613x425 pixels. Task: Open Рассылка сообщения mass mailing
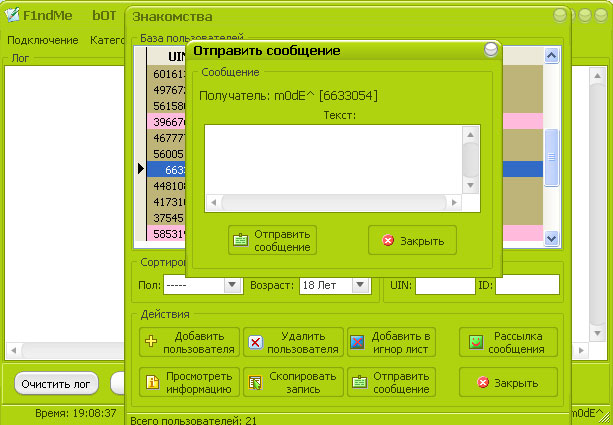(508, 343)
